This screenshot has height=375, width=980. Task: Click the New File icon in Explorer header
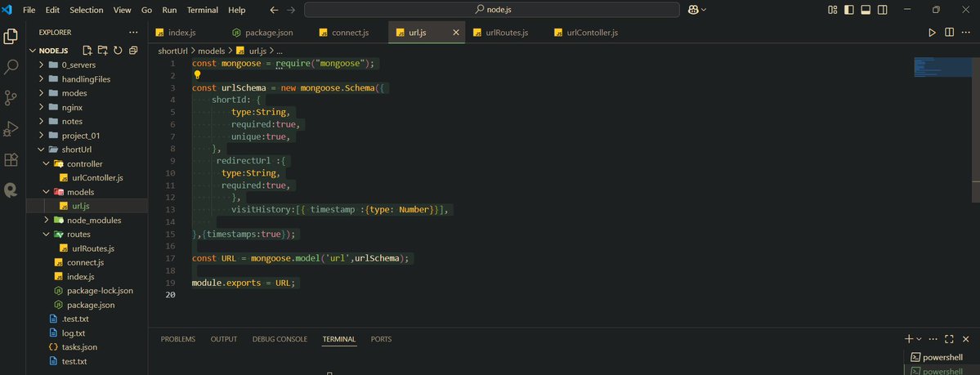(x=87, y=50)
